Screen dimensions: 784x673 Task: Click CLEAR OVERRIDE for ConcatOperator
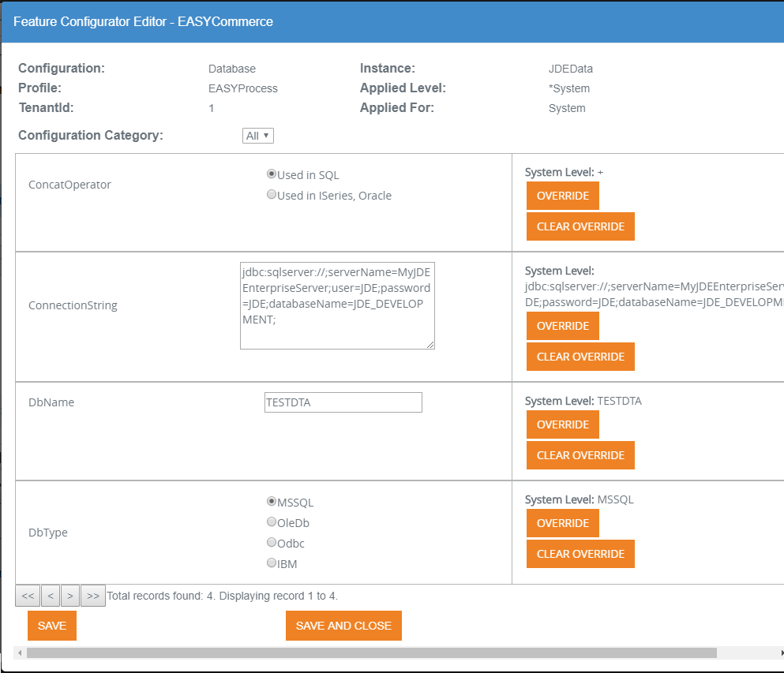pos(580,226)
